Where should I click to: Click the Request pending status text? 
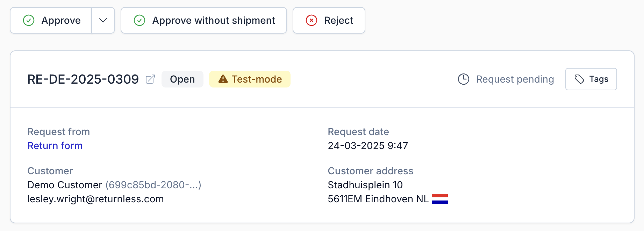click(515, 79)
